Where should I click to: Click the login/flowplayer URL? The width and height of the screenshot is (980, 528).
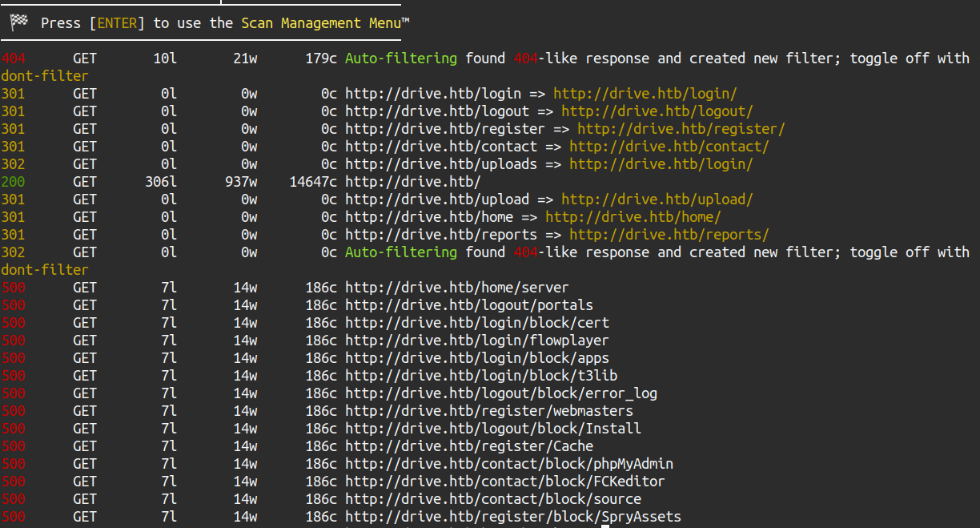(x=477, y=341)
